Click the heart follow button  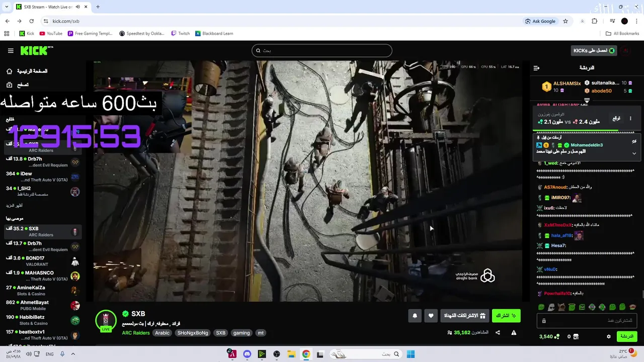(x=431, y=316)
